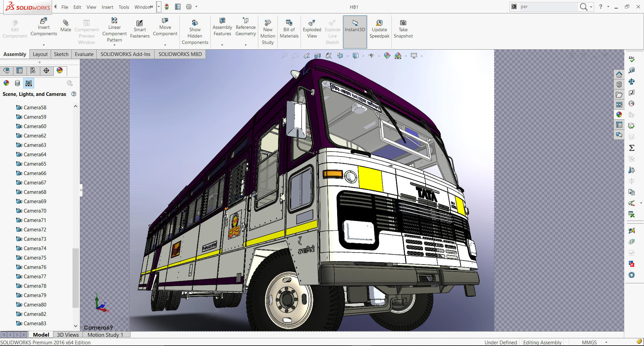This screenshot has height=346, width=644.
Task: Toggle View Decals in DisplayManager
Action: click(17, 83)
